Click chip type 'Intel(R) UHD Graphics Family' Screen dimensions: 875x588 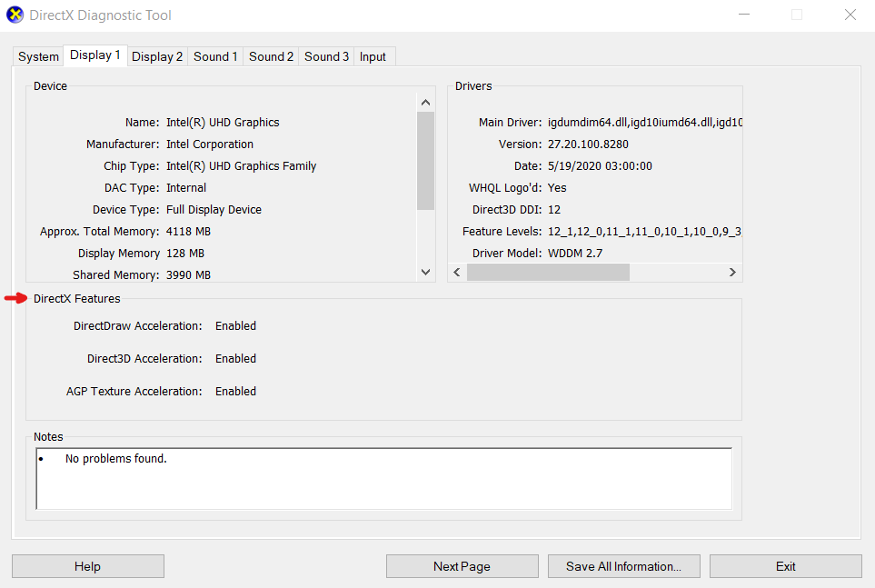pyautogui.click(x=241, y=165)
